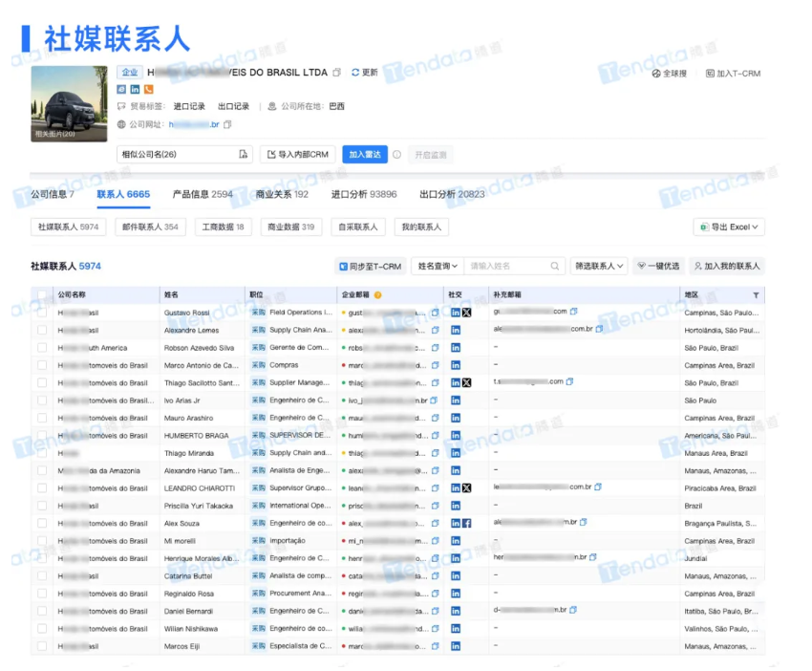Select the 联系人 6665 tab
Viewport: 812px width, 671px height.
click(x=123, y=194)
